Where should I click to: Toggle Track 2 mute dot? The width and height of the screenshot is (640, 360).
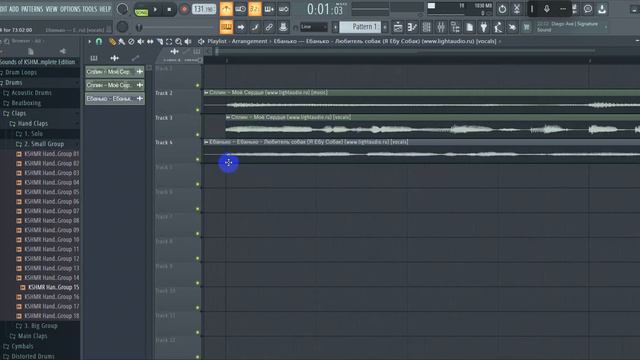pyautogui.click(x=198, y=110)
